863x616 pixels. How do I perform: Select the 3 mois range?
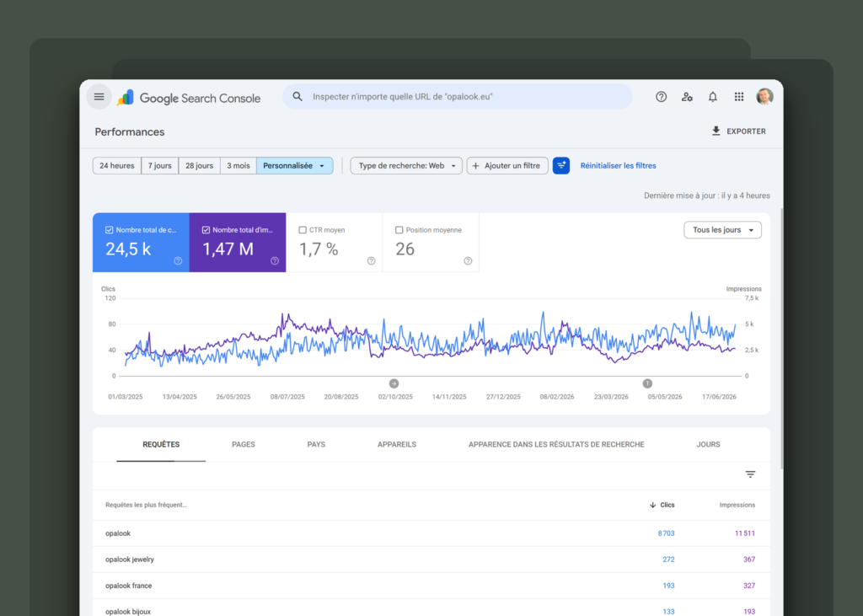click(239, 166)
